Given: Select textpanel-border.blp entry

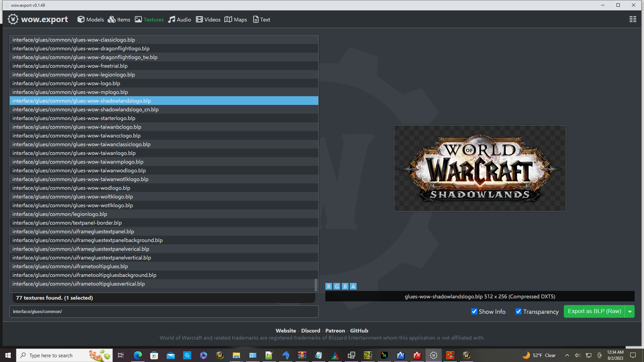Looking at the screenshot, I should pos(164,223).
